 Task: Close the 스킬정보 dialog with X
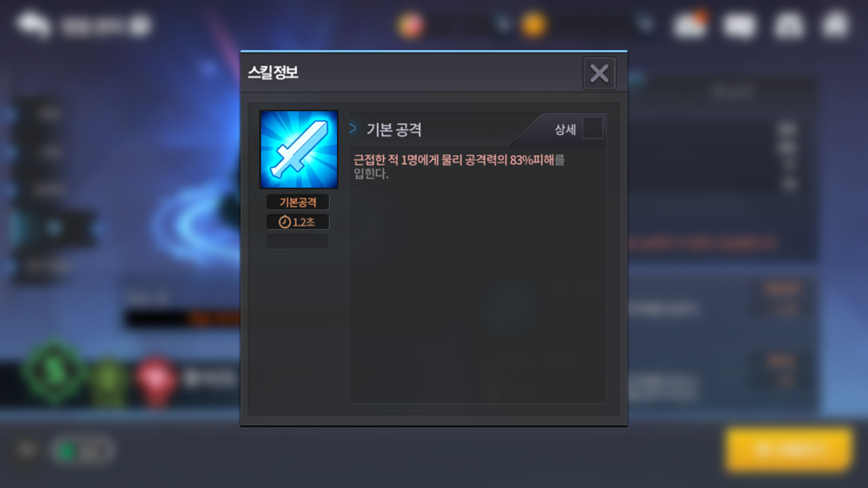pos(599,73)
